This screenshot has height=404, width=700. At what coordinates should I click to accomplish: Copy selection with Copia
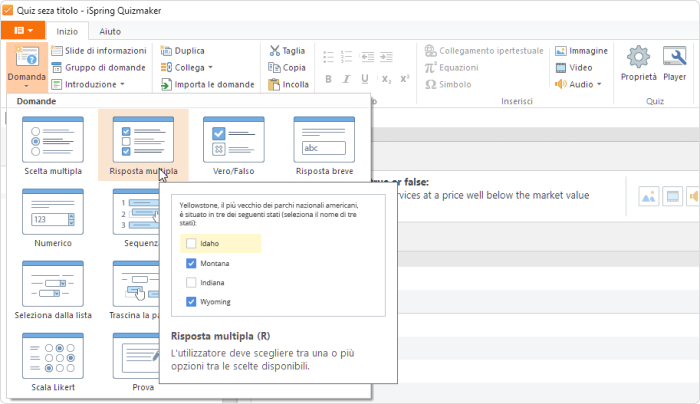click(287, 67)
